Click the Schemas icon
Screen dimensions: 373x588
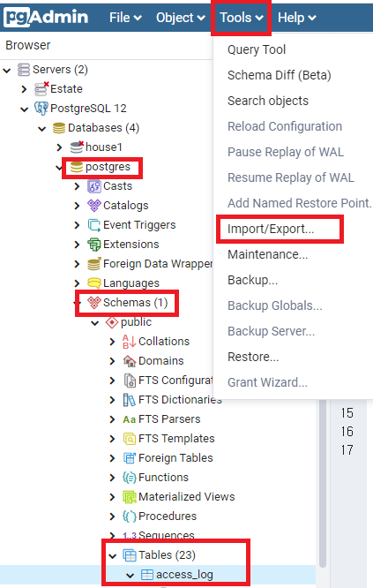pyautogui.click(x=94, y=303)
